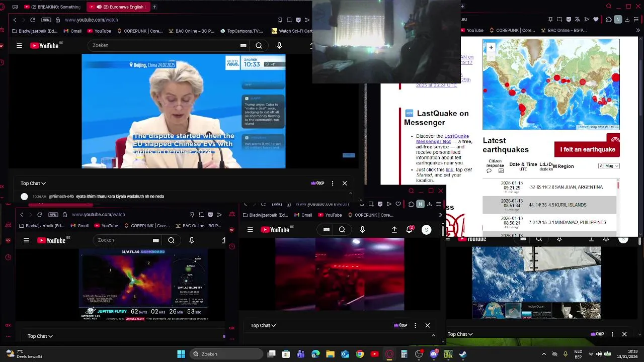This screenshot has height=362, width=644.
Task: Toggle the VPN badge in Euronews window
Action: (x=46, y=20)
